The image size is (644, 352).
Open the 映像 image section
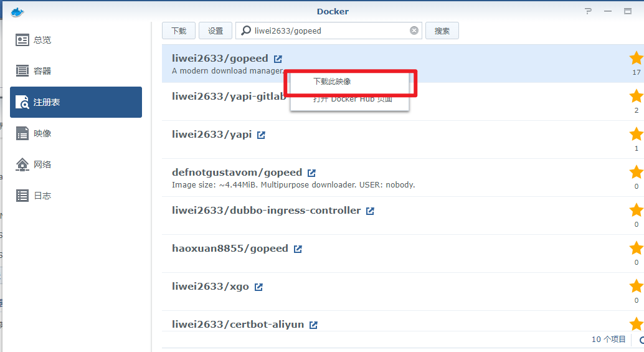pyautogui.click(x=76, y=133)
